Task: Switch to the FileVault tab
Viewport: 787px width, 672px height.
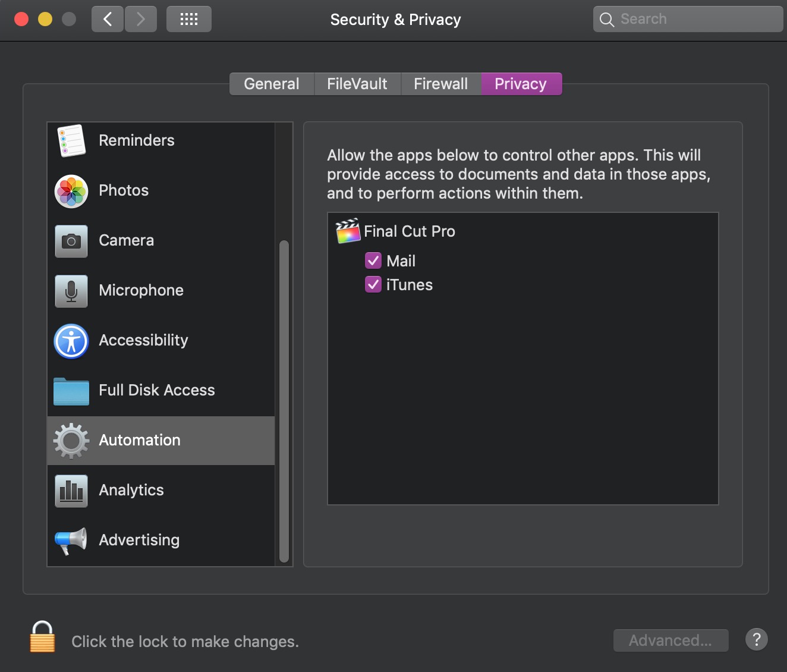Action: point(357,84)
